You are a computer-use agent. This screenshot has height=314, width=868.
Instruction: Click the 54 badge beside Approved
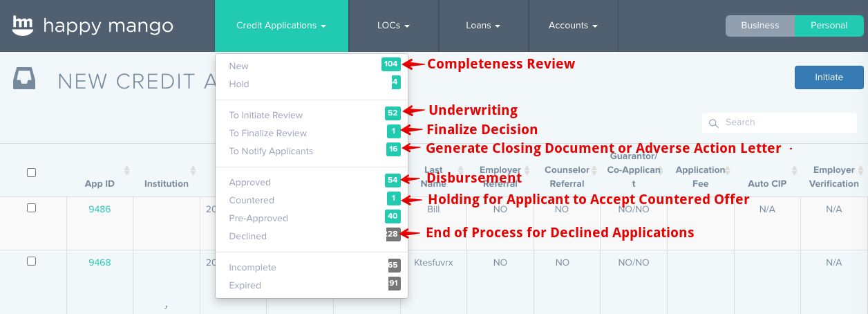pos(393,181)
